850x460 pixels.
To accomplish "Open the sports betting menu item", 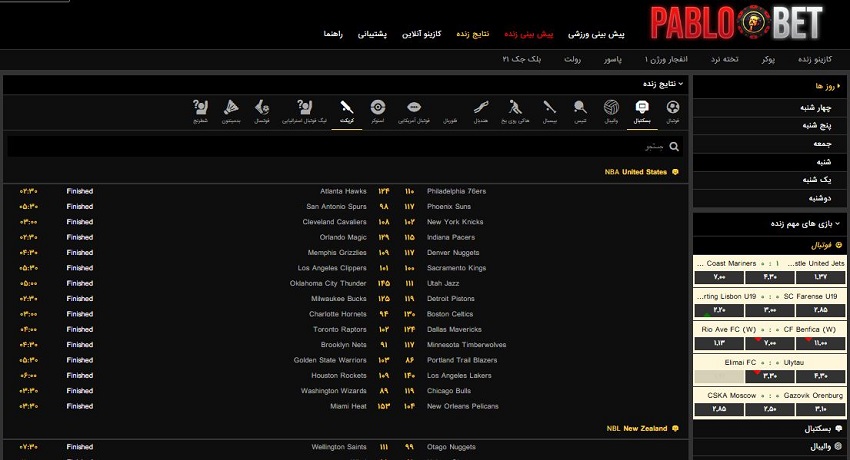I will pyautogui.click(x=596, y=34).
